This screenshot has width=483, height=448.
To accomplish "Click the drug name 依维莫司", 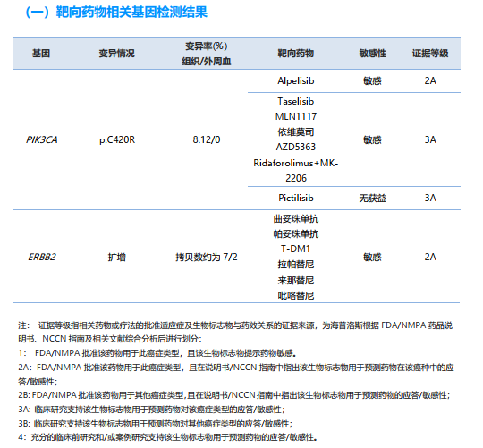I will pyautogui.click(x=296, y=131).
